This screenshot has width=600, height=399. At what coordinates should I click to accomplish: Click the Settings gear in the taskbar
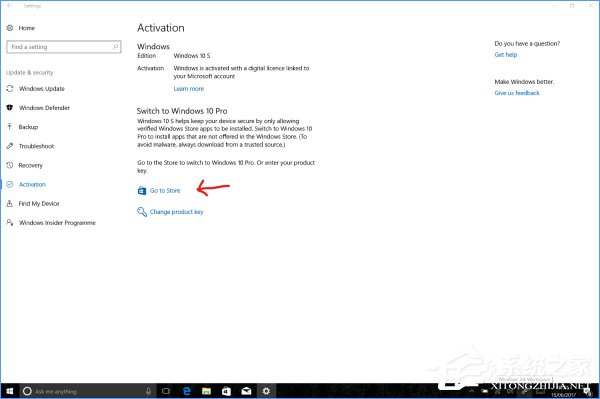[266, 391]
